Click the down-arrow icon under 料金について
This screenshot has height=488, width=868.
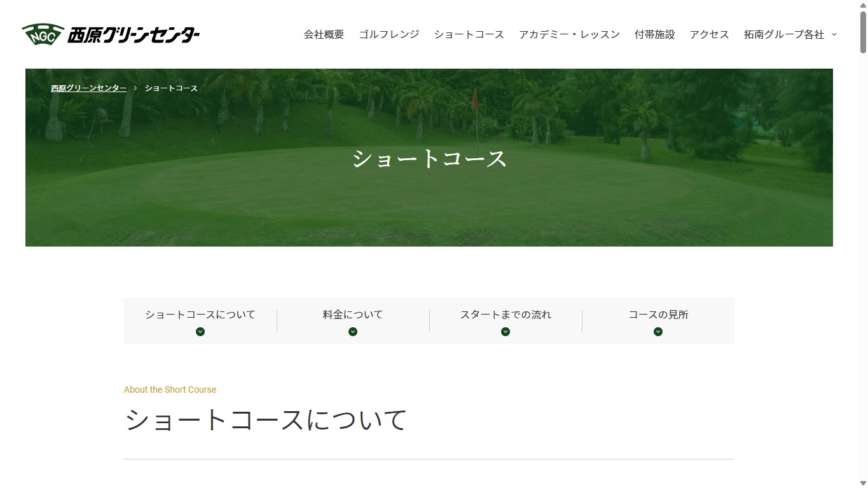(x=353, y=332)
